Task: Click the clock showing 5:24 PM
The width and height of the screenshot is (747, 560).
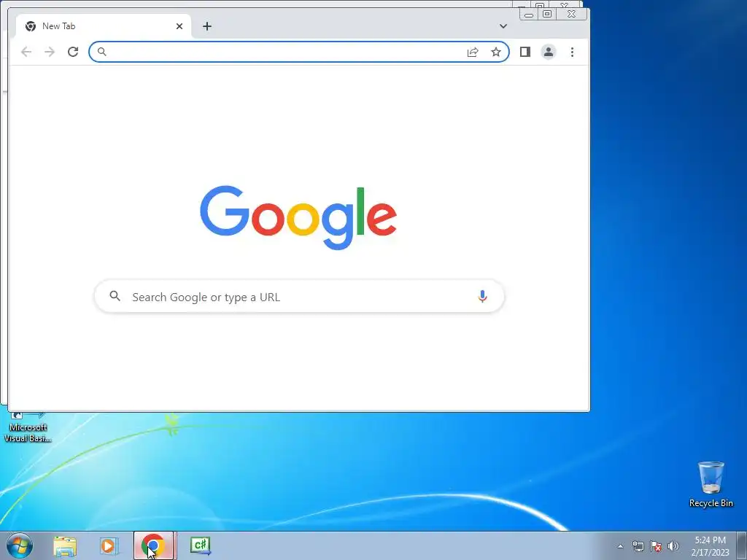Action: [x=710, y=546]
